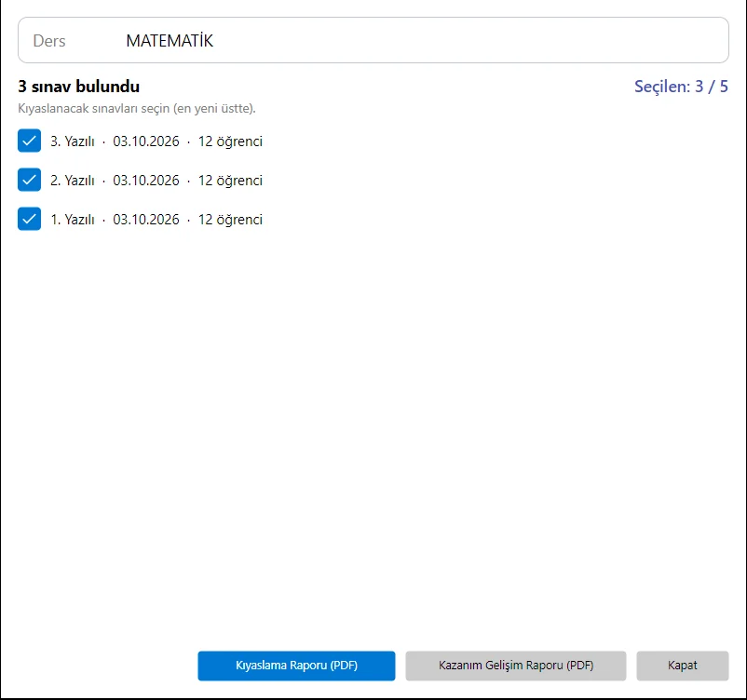Click the 03.10.2026 date of 3. Yazılı
Image resolution: width=747 pixels, height=700 pixels.
[x=146, y=141]
